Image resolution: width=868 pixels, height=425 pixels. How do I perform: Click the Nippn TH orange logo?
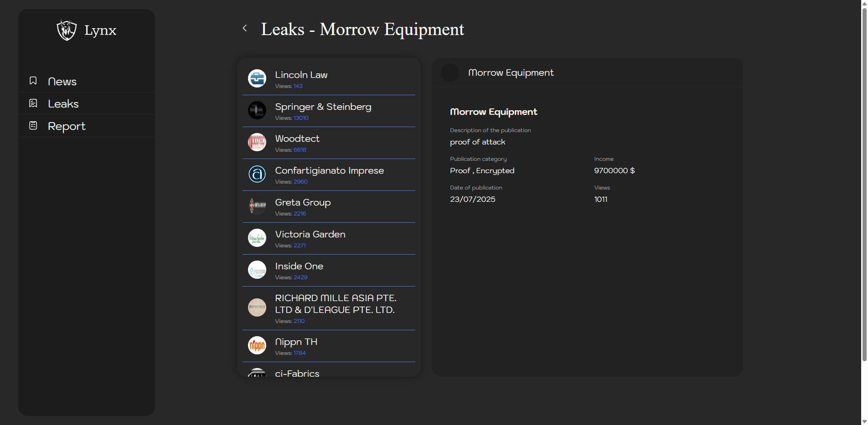click(x=257, y=345)
